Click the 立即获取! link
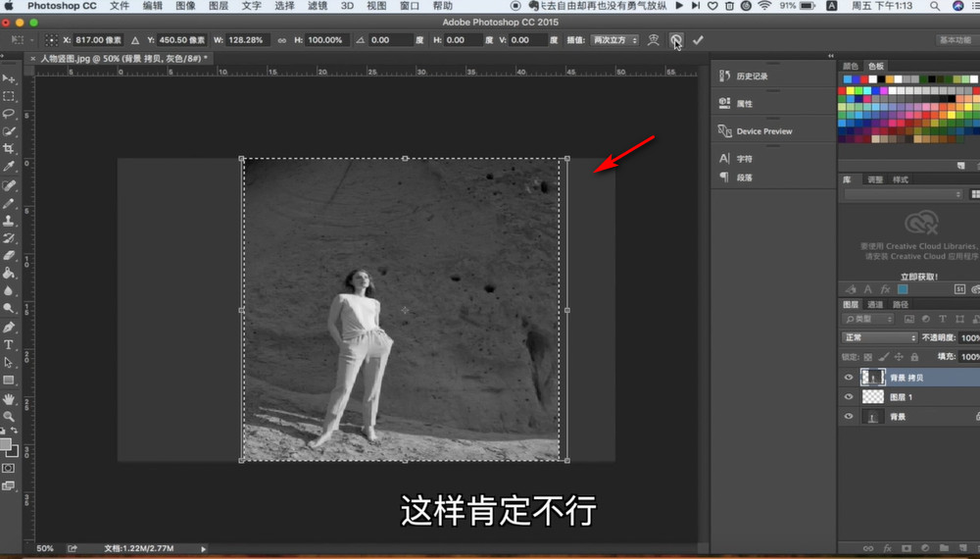 [919, 277]
